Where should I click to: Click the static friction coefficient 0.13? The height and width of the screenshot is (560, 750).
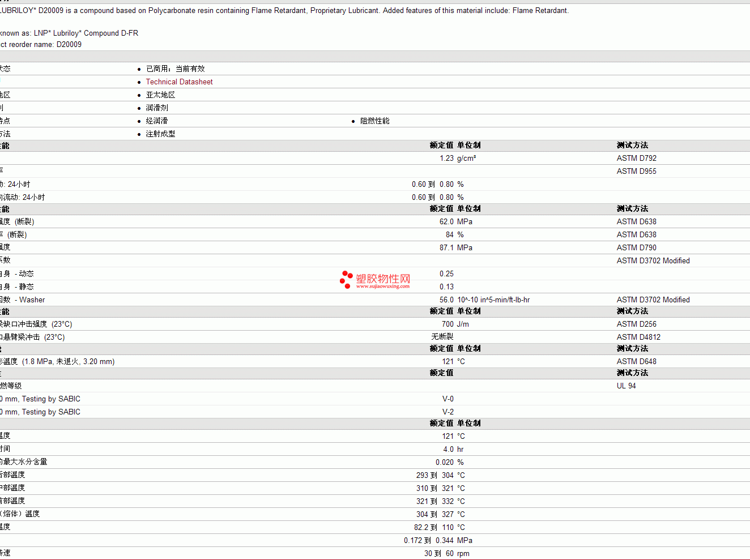coord(446,287)
